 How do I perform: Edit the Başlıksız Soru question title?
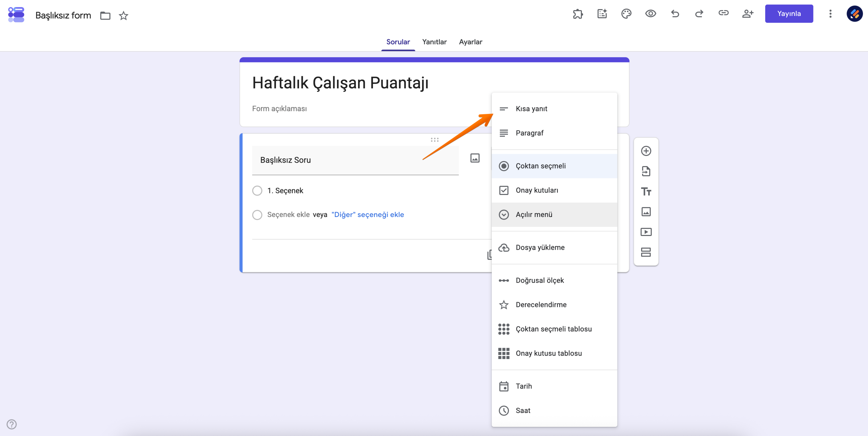point(355,160)
